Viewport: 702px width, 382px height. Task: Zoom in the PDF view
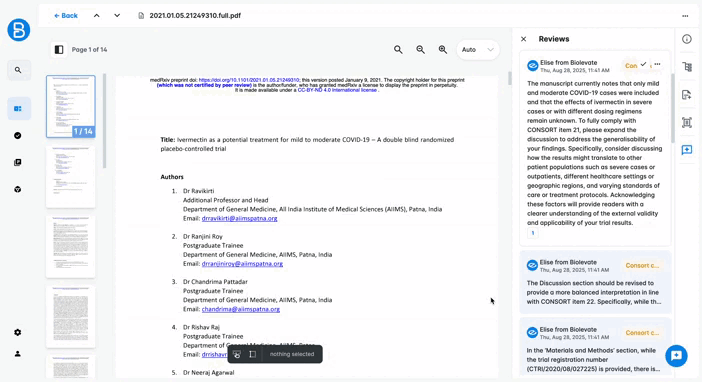point(443,50)
